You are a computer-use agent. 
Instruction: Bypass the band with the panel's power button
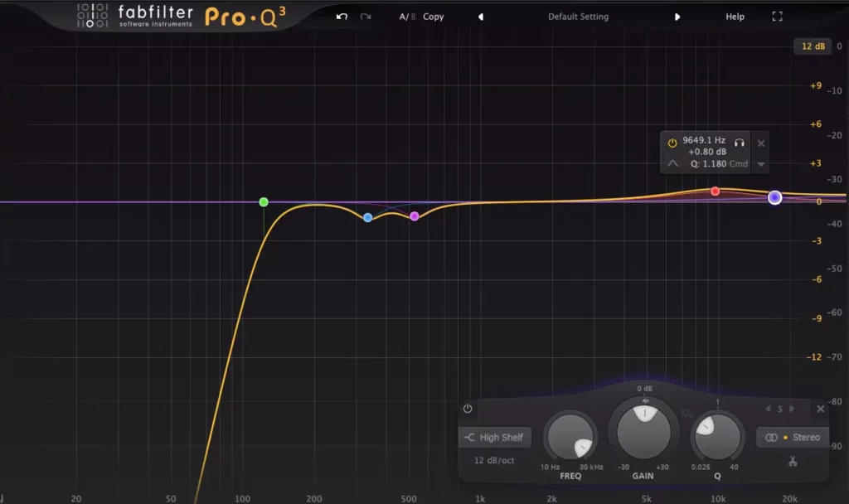click(468, 409)
